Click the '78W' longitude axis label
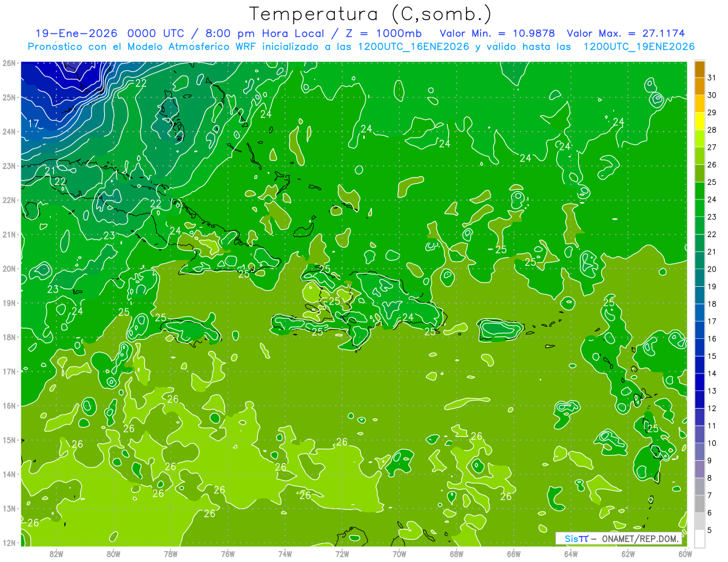 [x=170, y=554]
